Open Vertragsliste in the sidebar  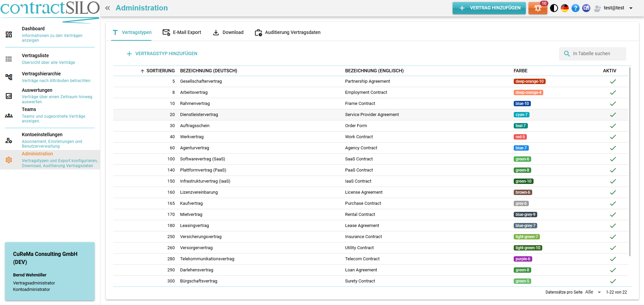coord(50,59)
